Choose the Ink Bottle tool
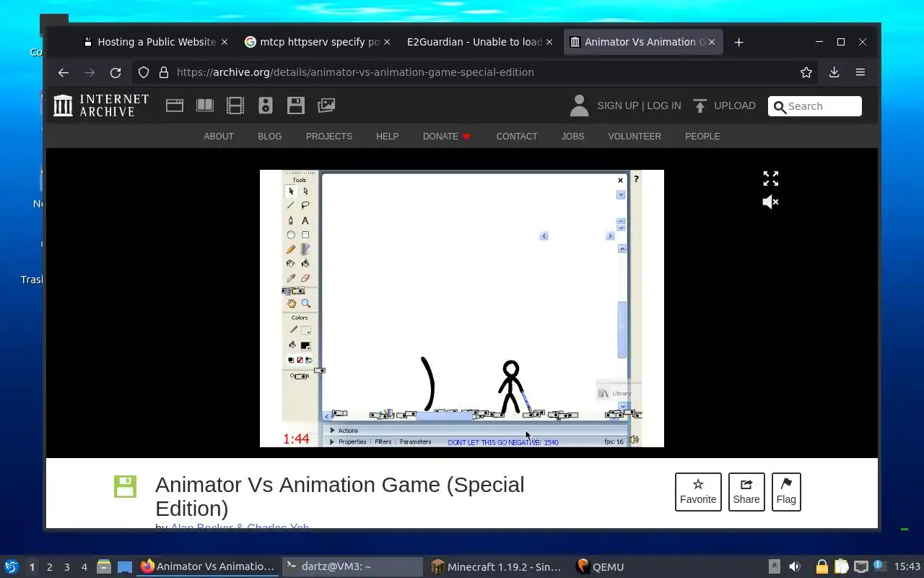 291,264
